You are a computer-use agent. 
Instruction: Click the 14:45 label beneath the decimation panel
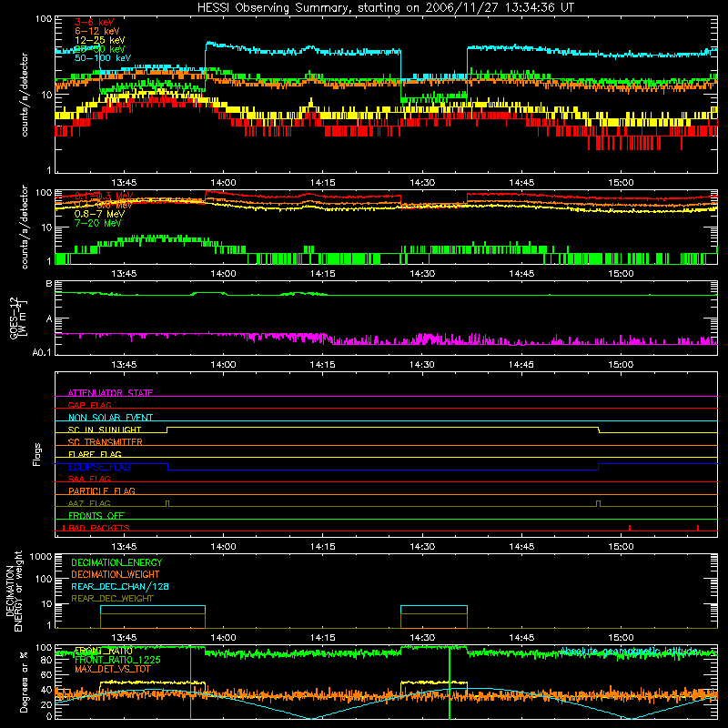(521, 638)
